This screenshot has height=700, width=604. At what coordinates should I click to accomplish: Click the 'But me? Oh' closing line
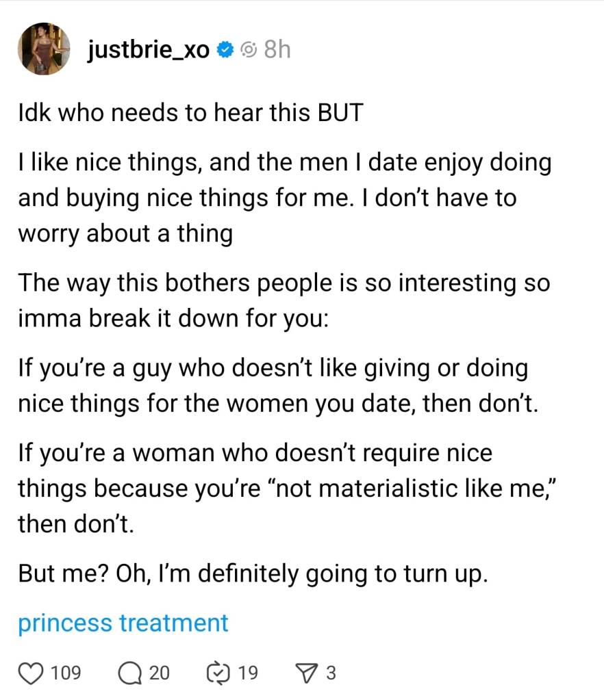click(253, 573)
